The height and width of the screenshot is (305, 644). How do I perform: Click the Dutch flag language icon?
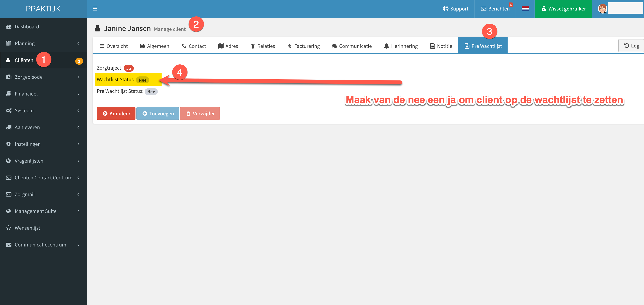[x=525, y=9]
